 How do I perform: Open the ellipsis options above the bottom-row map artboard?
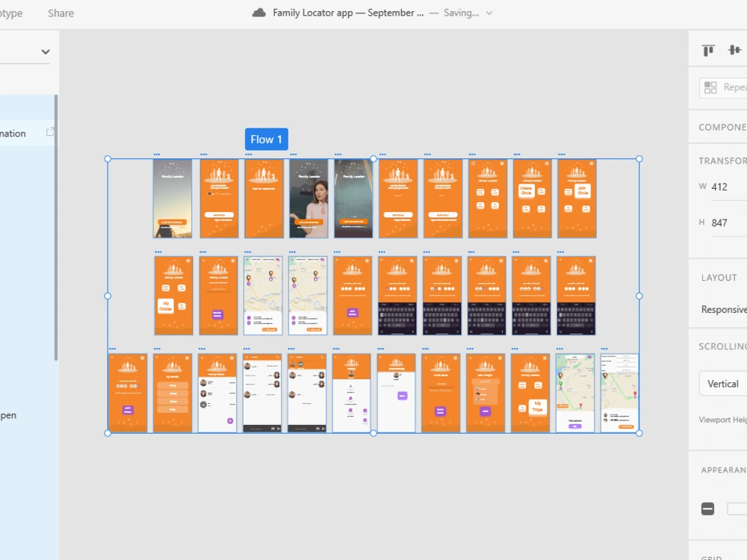click(x=558, y=348)
